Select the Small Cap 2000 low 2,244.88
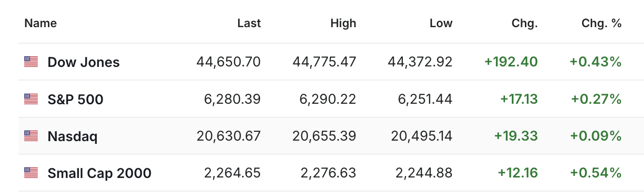 (x=424, y=173)
